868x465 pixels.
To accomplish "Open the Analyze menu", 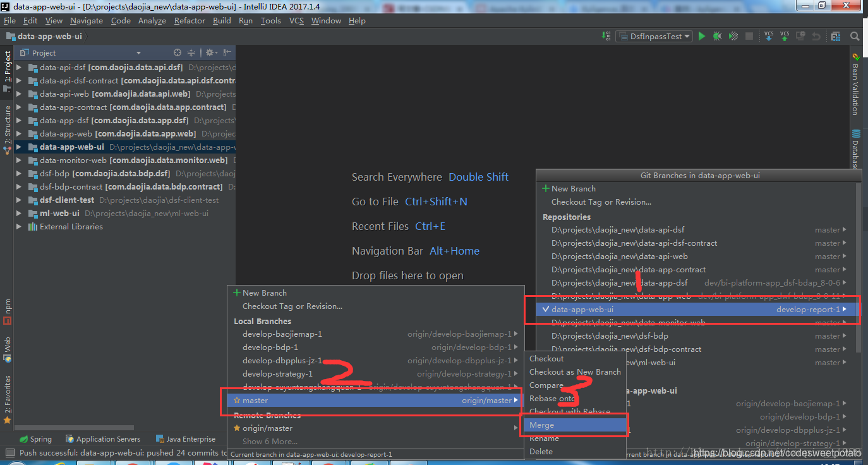I will 152,21.
